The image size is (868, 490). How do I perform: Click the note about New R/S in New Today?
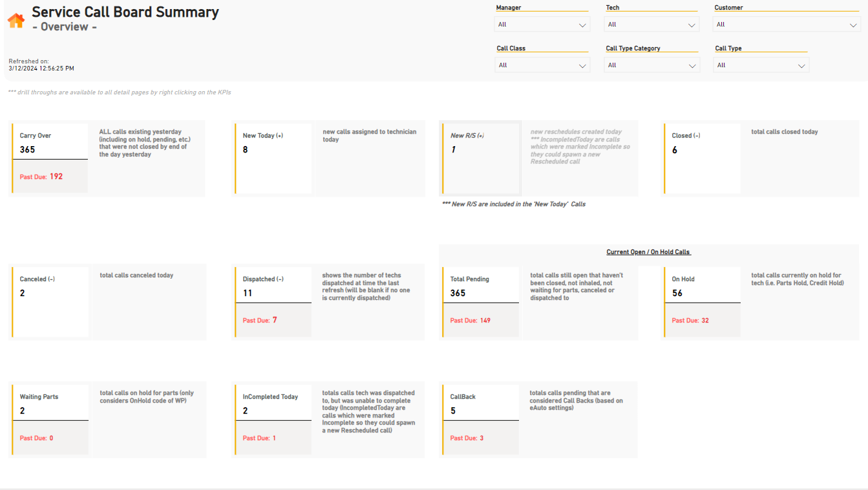514,204
